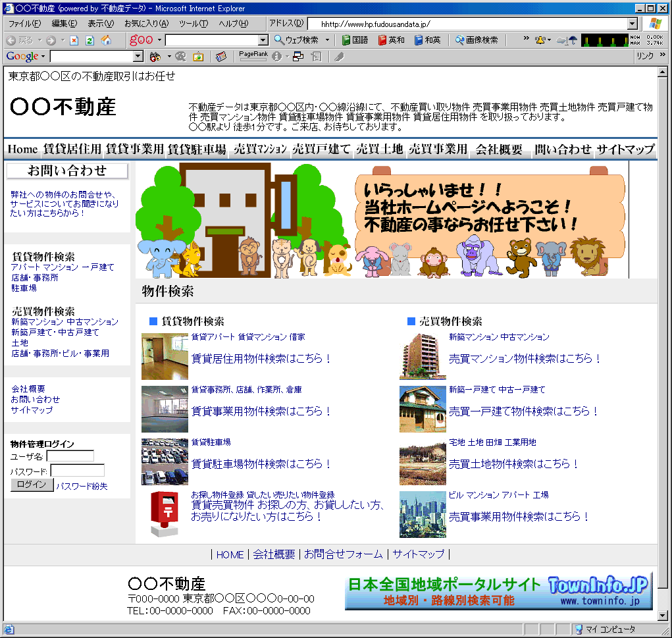Click the Forward arrow button
672x638 pixels.
tap(51, 40)
